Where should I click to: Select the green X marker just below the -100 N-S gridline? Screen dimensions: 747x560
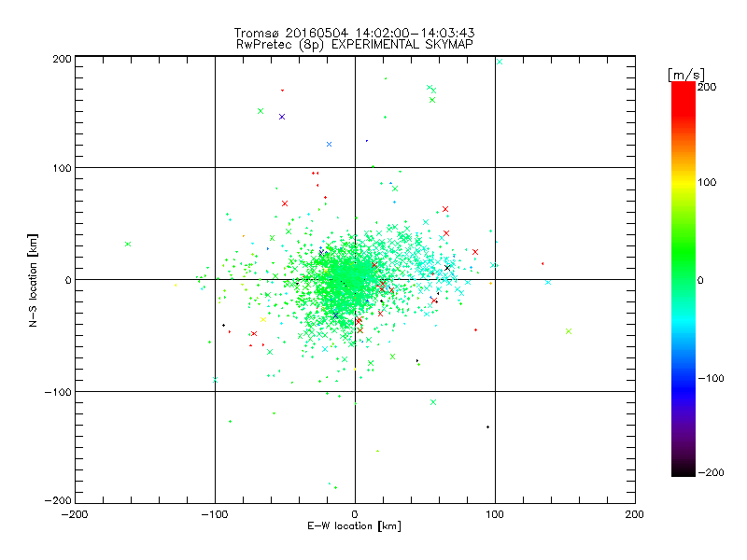pyautogui.click(x=433, y=402)
